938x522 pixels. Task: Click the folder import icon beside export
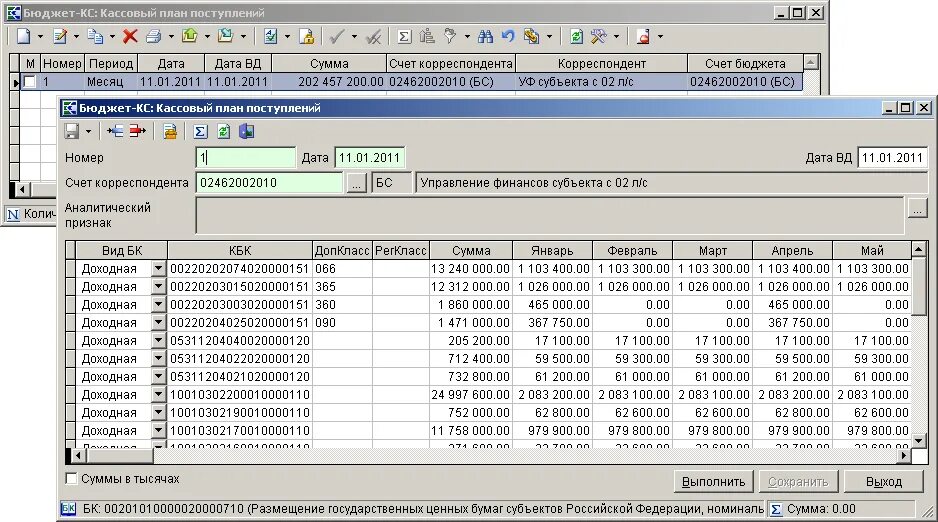click(226, 36)
